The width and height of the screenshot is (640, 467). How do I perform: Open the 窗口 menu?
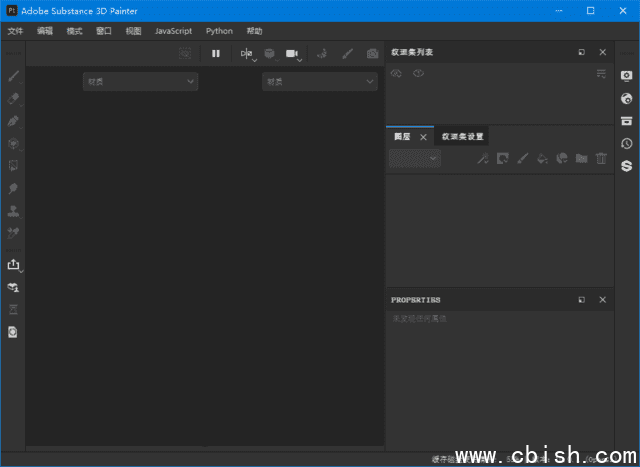104,31
